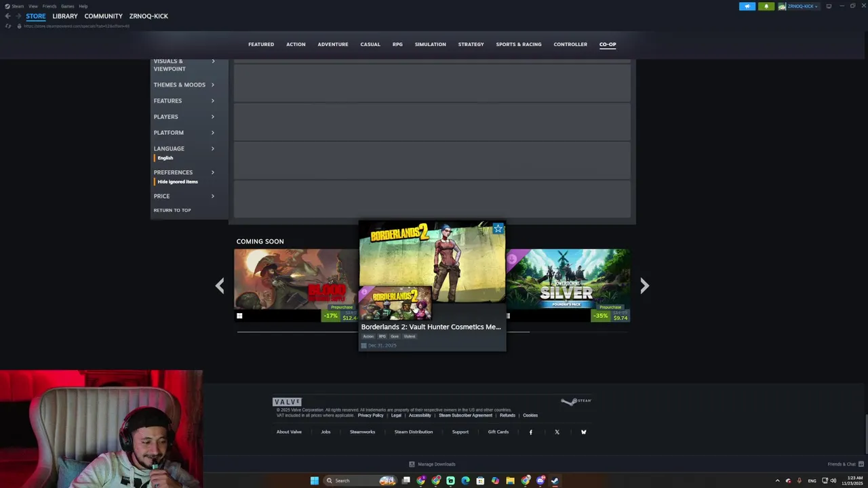868x488 pixels.
Task: Open Steam's Facebook page icon
Action: coord(531,432)
